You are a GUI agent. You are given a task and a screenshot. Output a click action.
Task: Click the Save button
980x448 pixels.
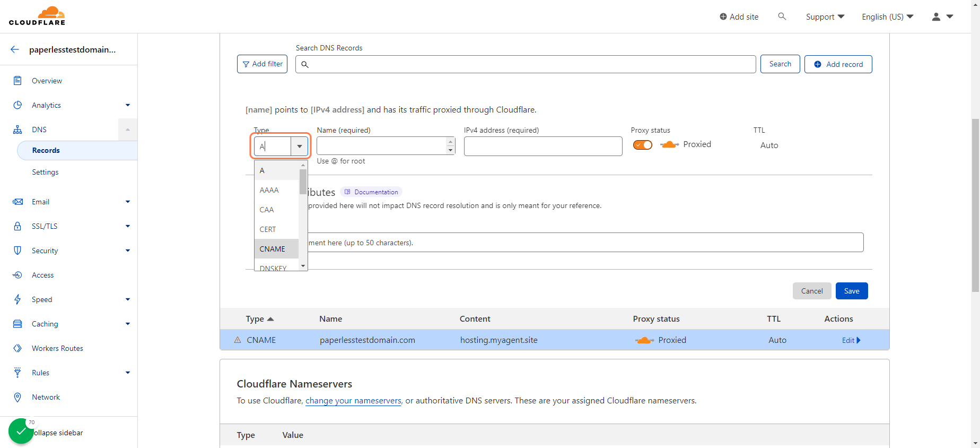852,291
